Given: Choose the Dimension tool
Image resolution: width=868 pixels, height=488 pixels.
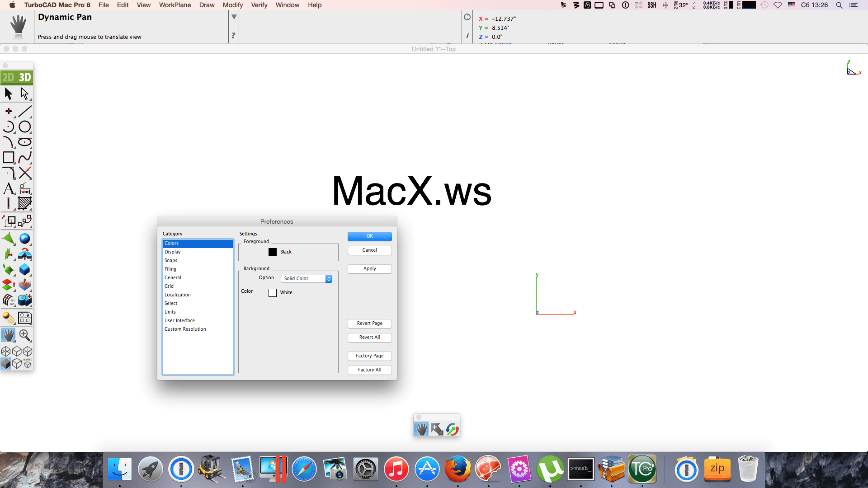Looking at the screenshot, I should tap(25, 188).
